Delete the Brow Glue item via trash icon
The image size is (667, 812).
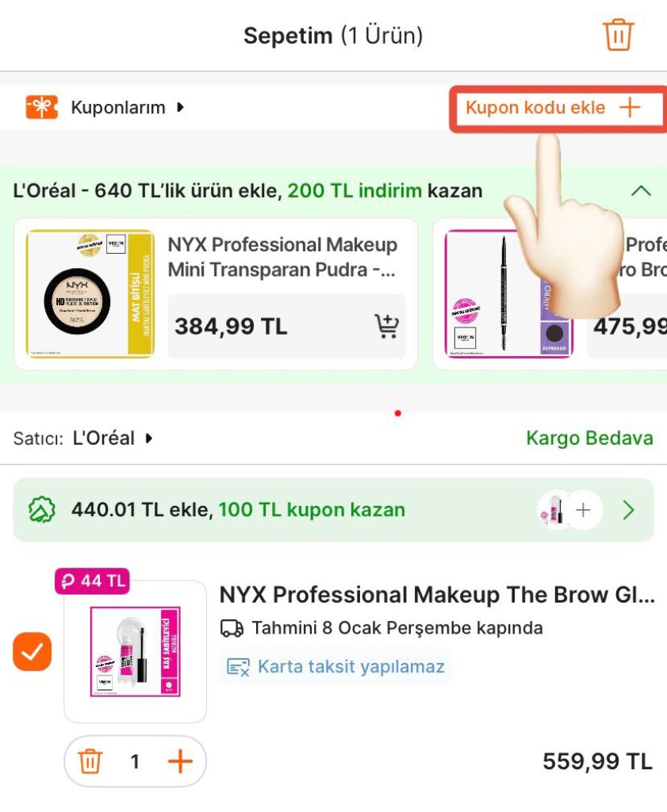pos(90,762)
